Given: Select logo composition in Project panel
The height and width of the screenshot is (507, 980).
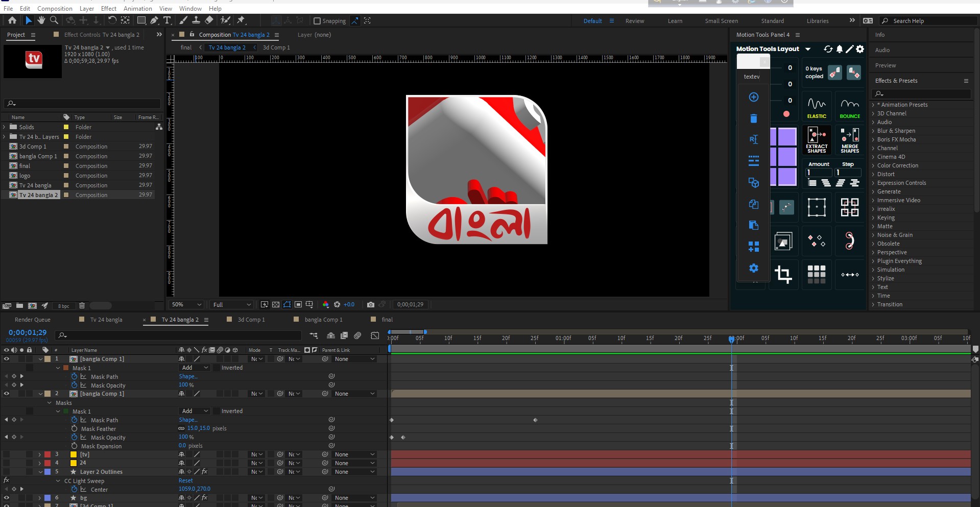Looking at the screenshot, I should click(25, 176).
